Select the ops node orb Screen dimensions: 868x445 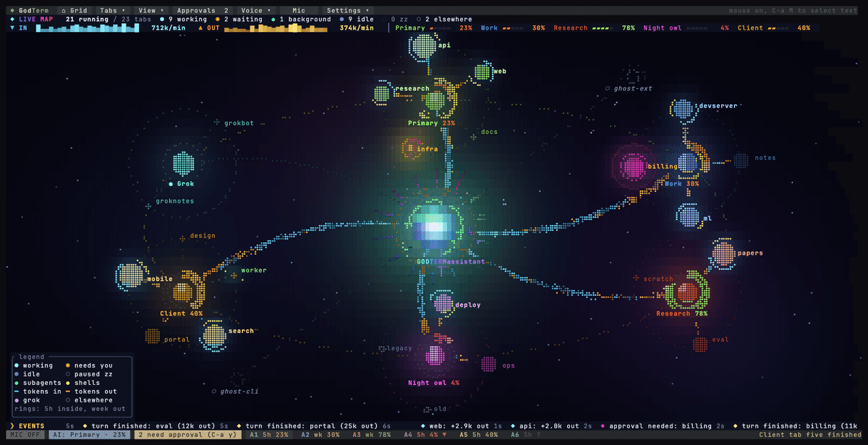[x=489, y=364]
